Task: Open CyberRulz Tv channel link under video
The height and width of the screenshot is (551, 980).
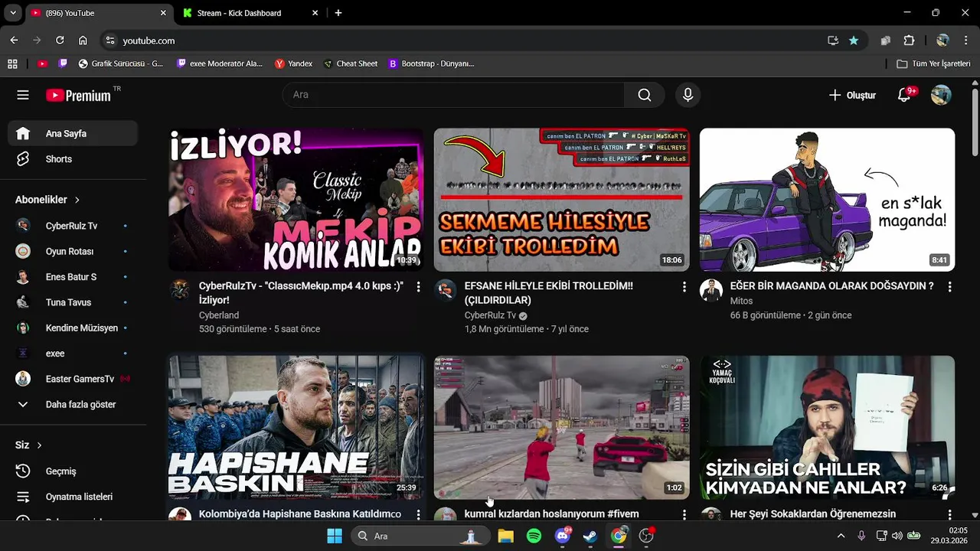Action: [x=490, y=315]
